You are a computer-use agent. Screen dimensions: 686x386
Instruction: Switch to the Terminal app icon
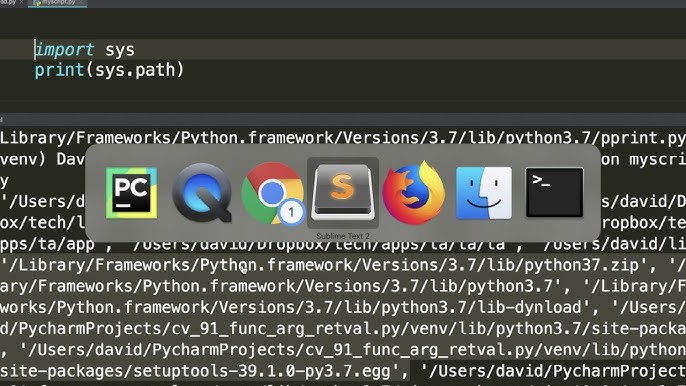pos(554,193)
